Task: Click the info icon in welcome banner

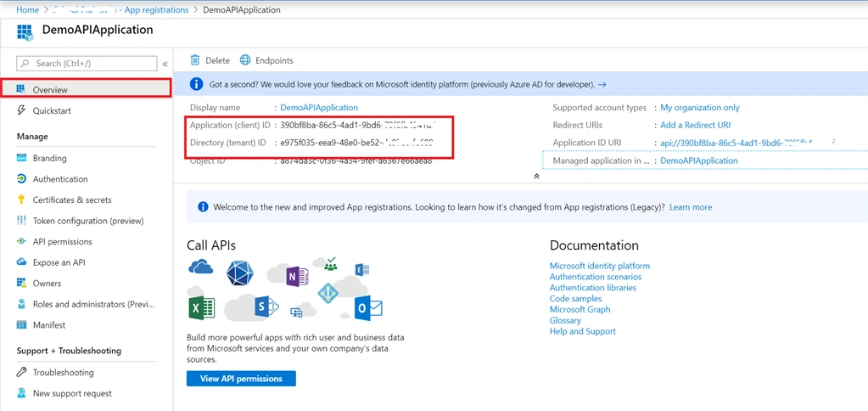Action: (x=203, y=206)
